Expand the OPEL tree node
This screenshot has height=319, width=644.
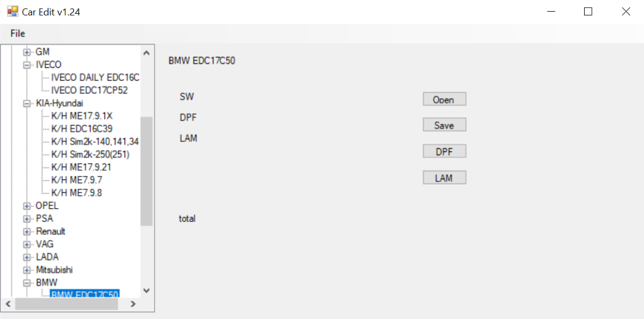coord(27,206)
